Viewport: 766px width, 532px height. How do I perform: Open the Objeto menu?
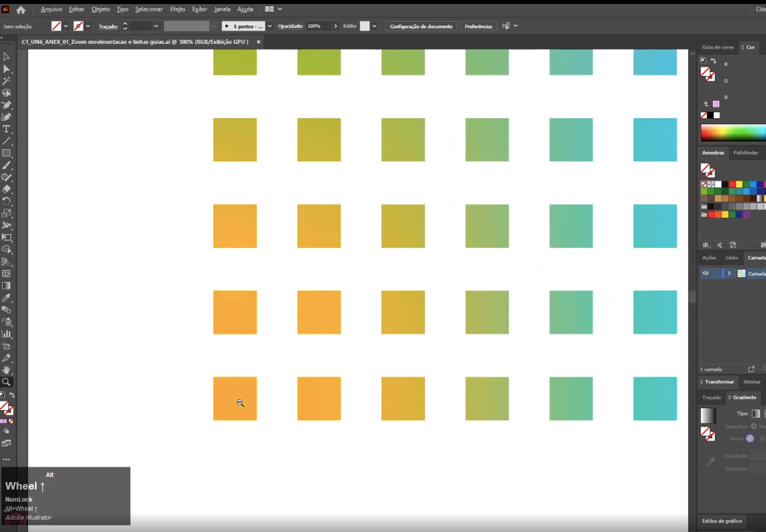coord(101,9)
